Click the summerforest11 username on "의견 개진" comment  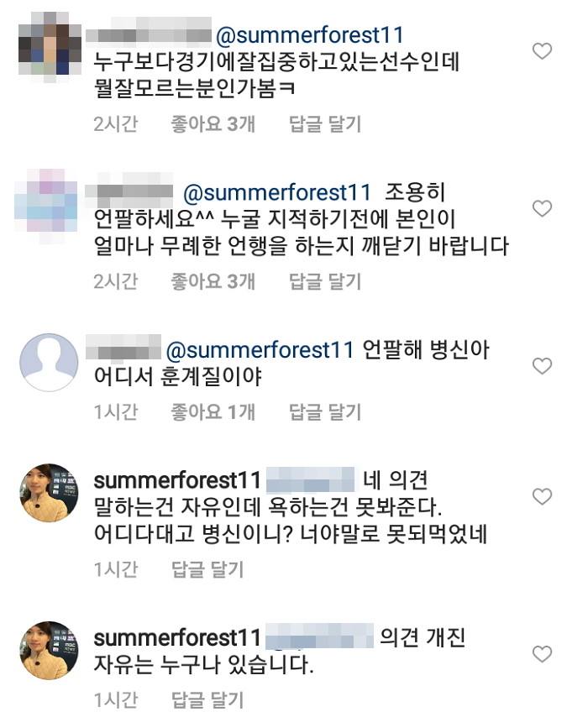point(177,637)
